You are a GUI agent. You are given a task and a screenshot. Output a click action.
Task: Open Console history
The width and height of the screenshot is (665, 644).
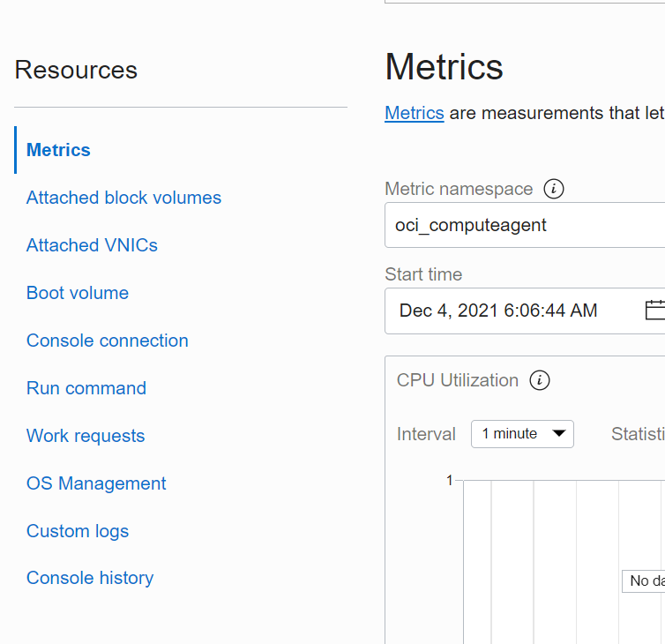(90, 578)
